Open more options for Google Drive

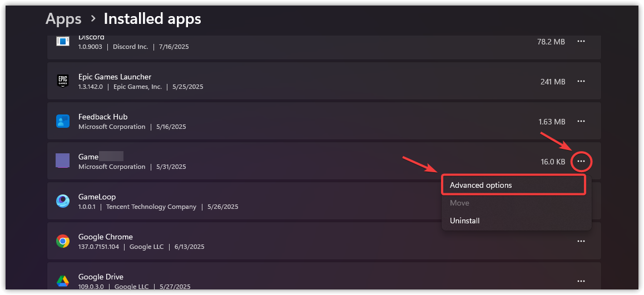581,281
